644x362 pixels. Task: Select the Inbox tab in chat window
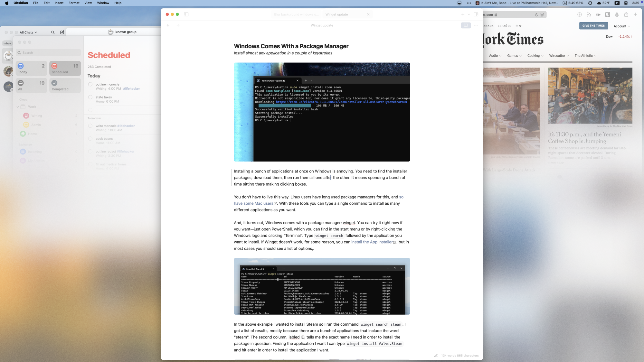[7, 43]
